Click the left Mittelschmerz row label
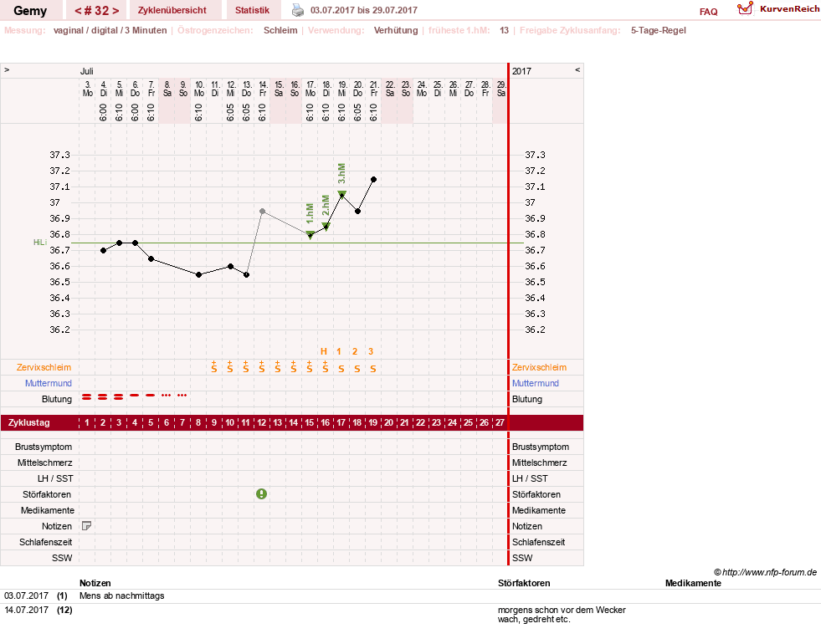The image size is (821, 644). (x=45, y=463)
